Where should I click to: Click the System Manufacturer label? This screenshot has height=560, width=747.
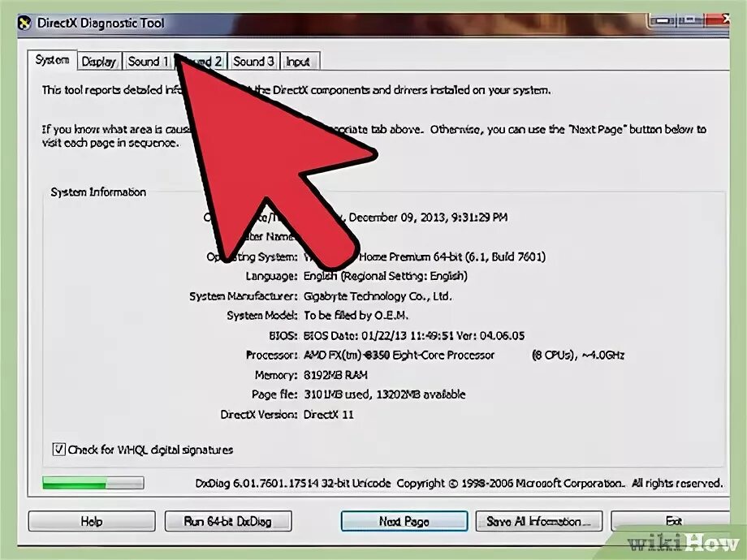pos(244,296)
